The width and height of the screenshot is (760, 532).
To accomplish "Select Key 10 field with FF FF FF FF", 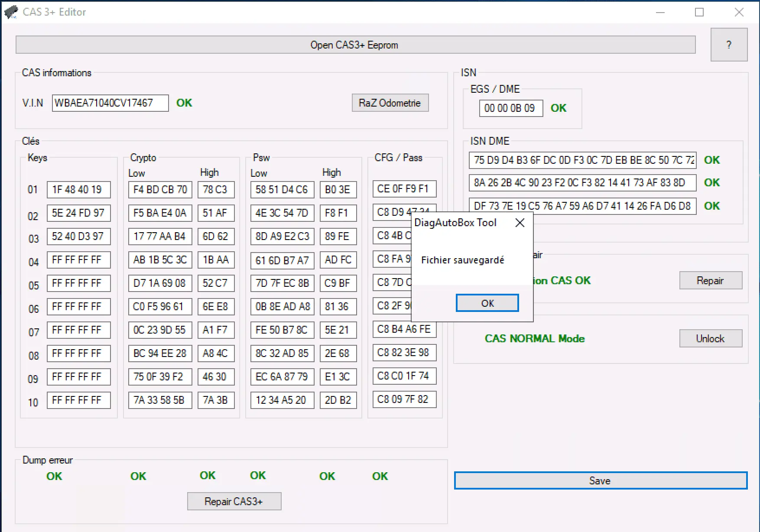I will tap(78, 400).
